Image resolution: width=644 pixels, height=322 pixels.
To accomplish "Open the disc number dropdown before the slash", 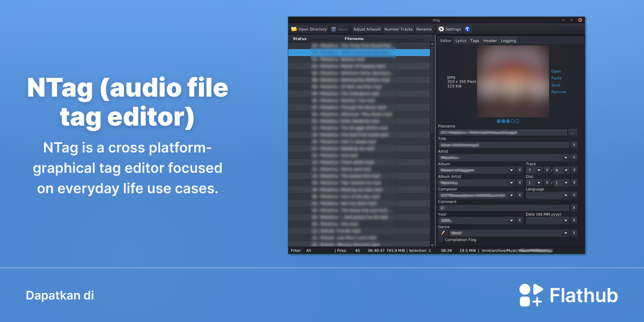I will coord(539,182).
